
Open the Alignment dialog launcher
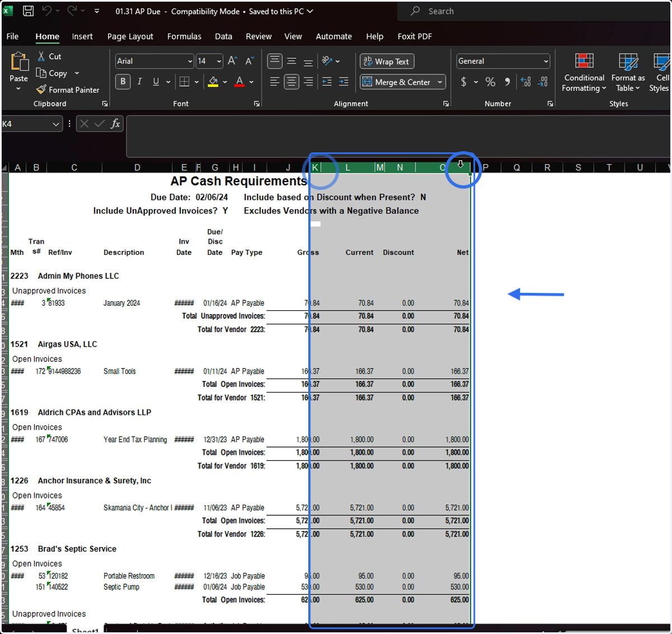446,104
